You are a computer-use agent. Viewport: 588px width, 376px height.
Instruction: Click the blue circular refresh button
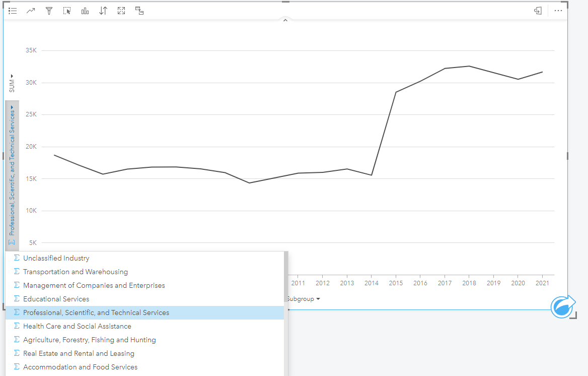click(x=563, y=307)
